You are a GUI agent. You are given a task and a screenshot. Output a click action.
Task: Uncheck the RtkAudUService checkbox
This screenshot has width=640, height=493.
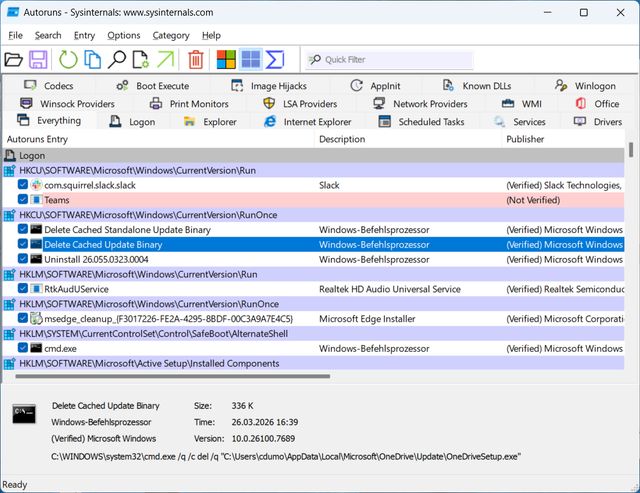(x=23, y=289)
